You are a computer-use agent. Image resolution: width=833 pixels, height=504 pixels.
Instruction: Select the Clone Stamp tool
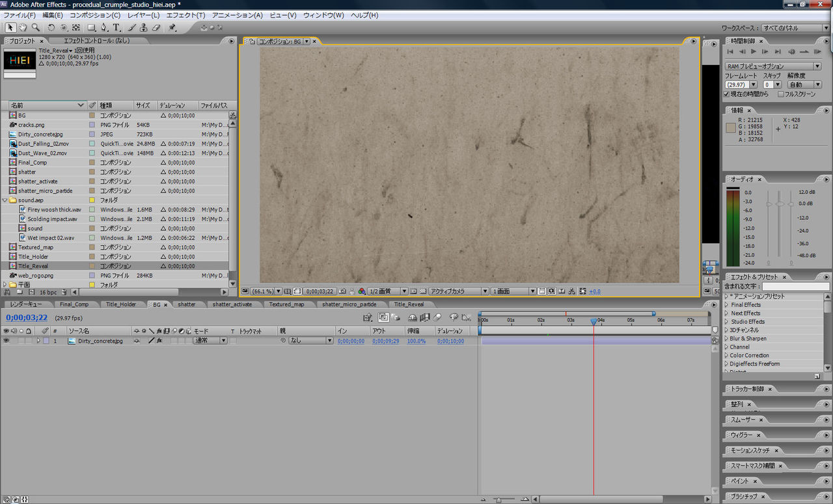tap(144, 27)
